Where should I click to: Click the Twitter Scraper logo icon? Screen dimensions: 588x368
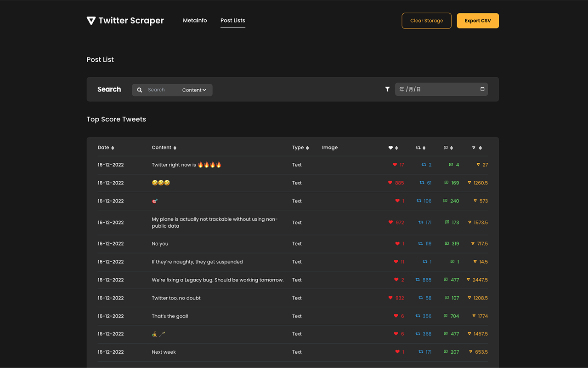pyautogui.click(x=91, y=21)
